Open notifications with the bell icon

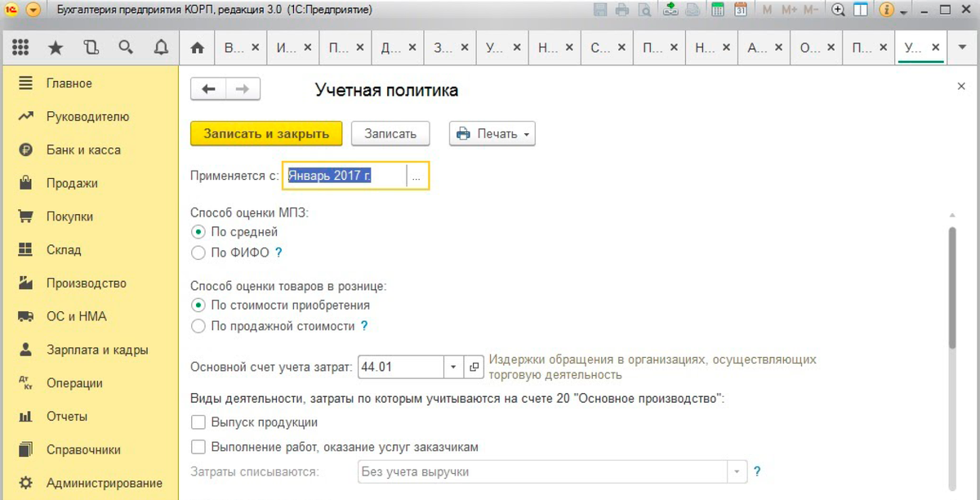click(x=161, y=48)
